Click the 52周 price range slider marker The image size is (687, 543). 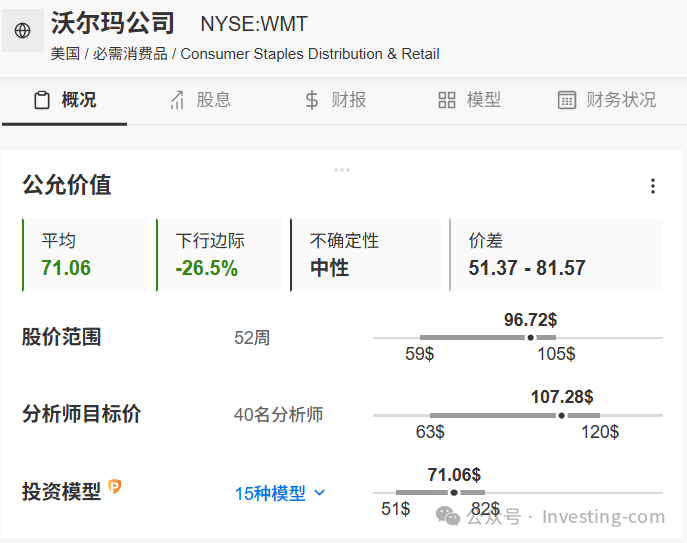531,337
